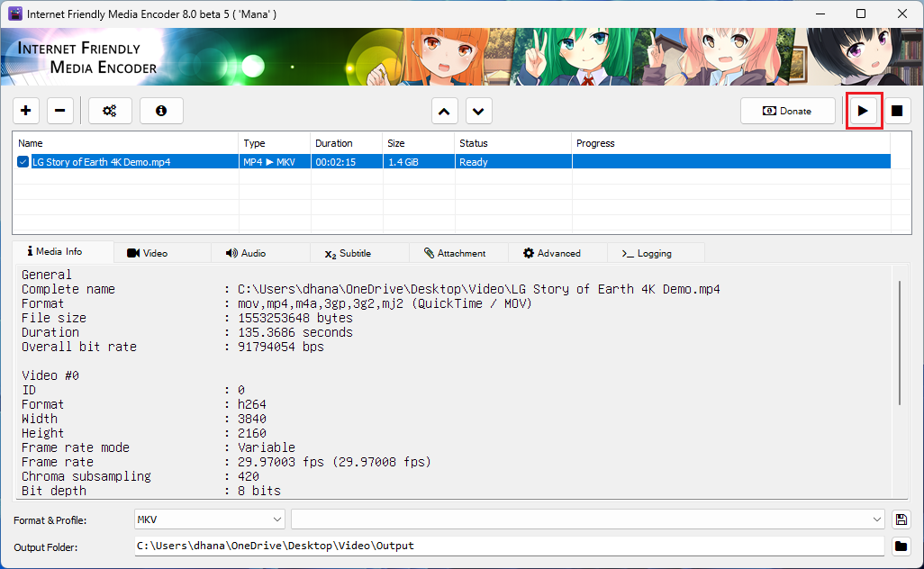Start encoding with the play button
924x569 pixels.
coord(863,111)
